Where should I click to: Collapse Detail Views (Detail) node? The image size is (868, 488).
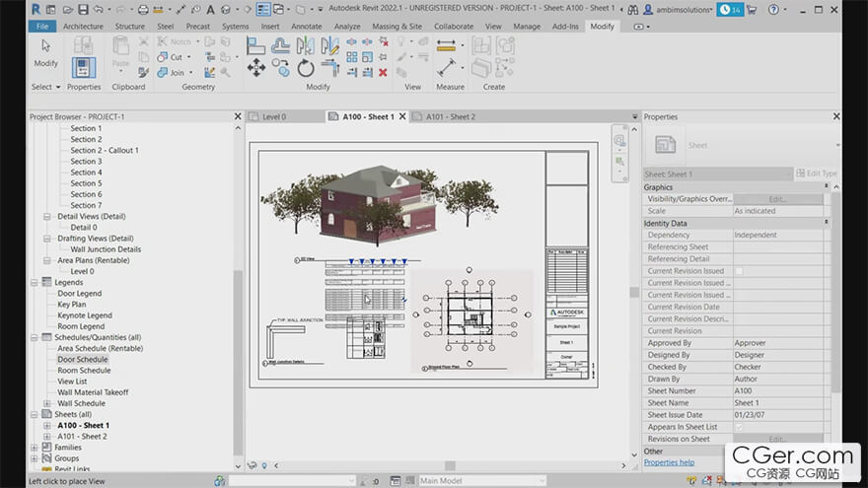pos(47,217)
